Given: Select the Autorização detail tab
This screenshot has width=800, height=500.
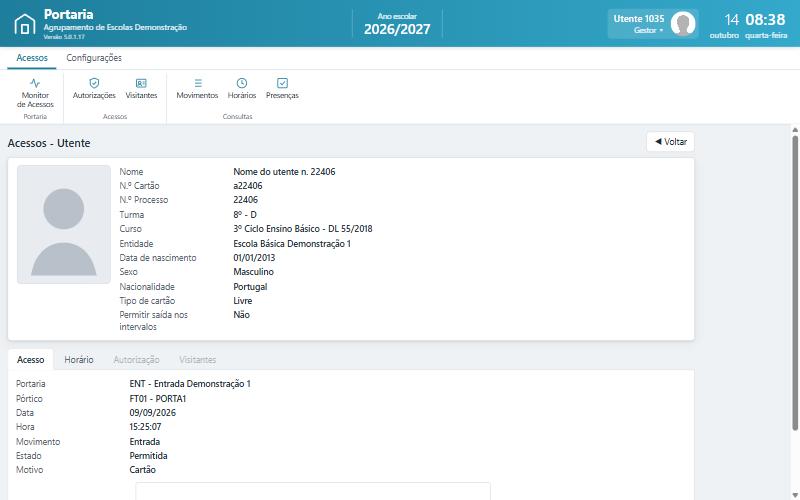Looking at the screenshot, I should point(136,360).
